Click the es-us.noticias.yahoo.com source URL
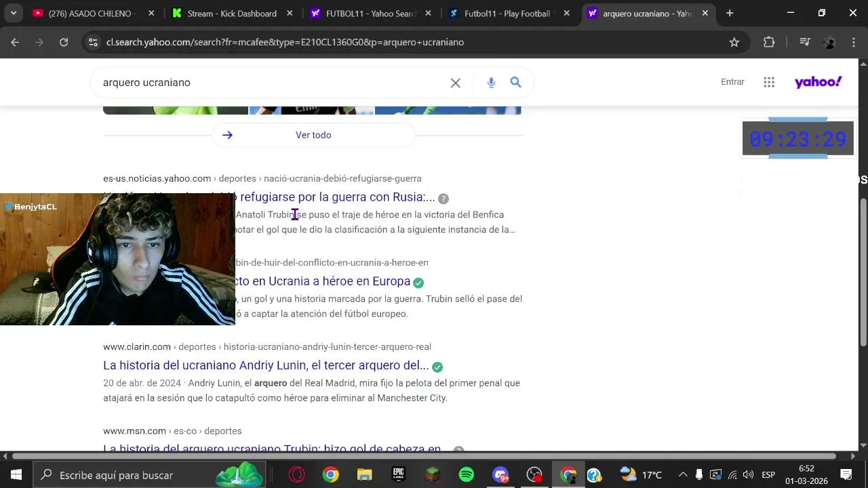This screenshot has height=488, width=868. pos(157,178)
